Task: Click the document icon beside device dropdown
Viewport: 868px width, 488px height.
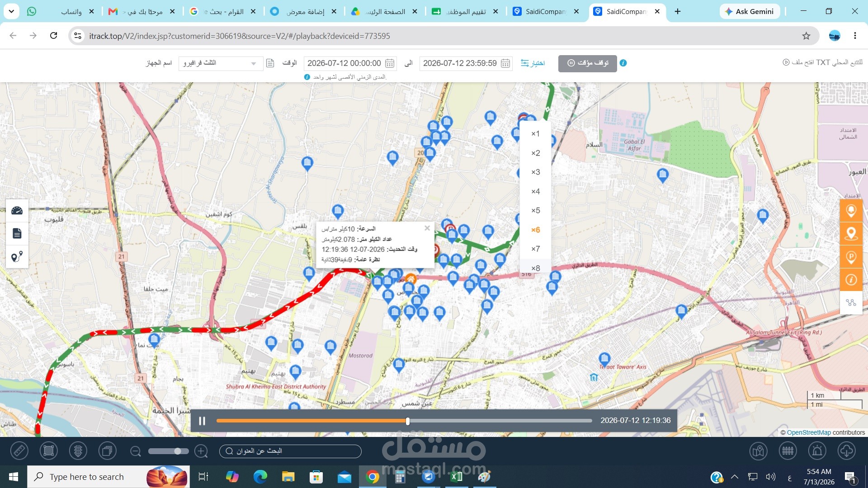Action: pos(270,63)
